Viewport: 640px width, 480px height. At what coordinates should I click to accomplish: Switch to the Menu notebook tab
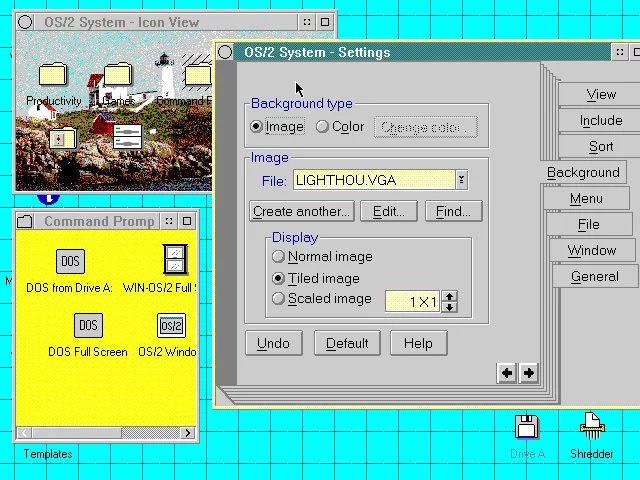click(586, 198)
